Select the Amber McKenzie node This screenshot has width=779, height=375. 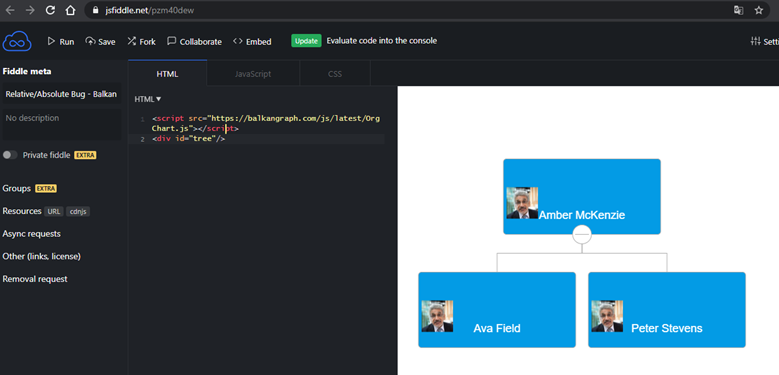(582, 197)
